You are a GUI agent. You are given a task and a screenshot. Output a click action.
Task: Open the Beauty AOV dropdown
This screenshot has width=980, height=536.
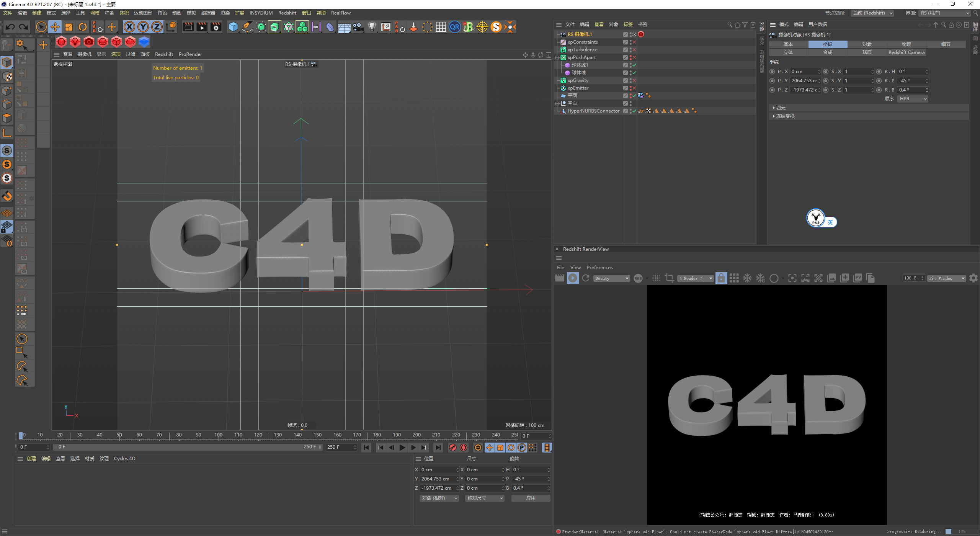[x=611, y=278]
